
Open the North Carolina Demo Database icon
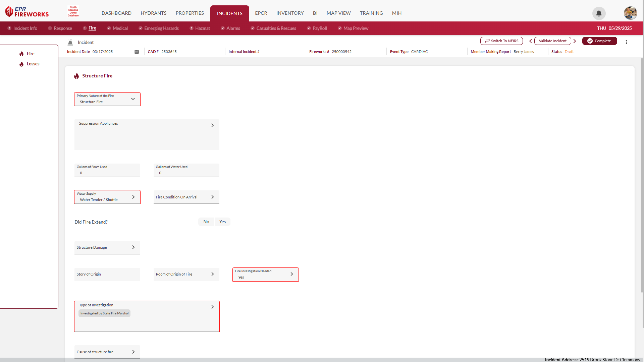click(72, 11)
